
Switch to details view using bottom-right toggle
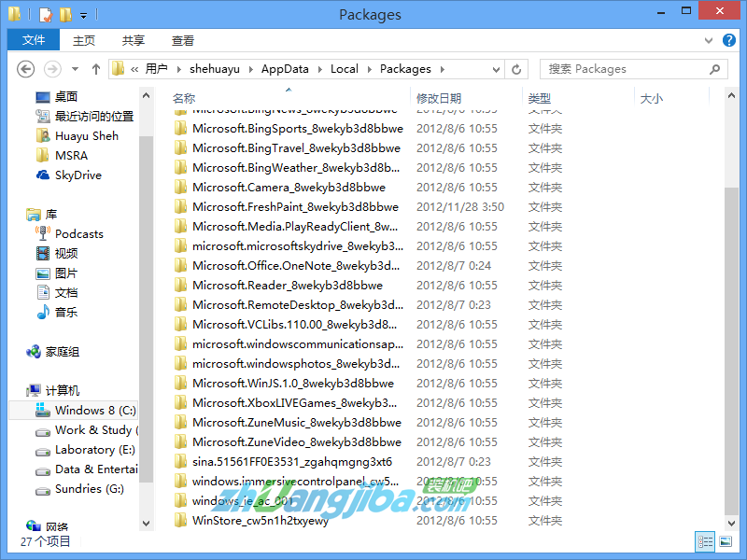(x=705, y=540)
